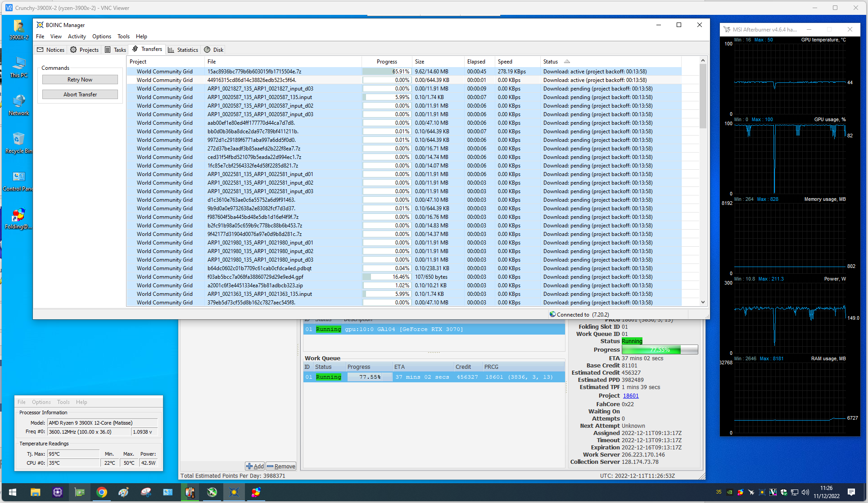Open the BOINC Tools menu
The image size is (868, 503).
(123, 36)
